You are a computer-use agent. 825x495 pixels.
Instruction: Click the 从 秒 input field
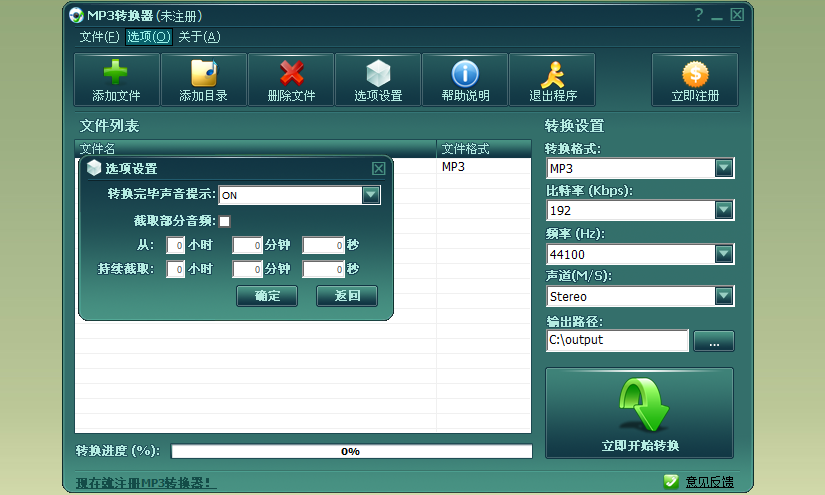pyautogui.click(x=323, y=245)
